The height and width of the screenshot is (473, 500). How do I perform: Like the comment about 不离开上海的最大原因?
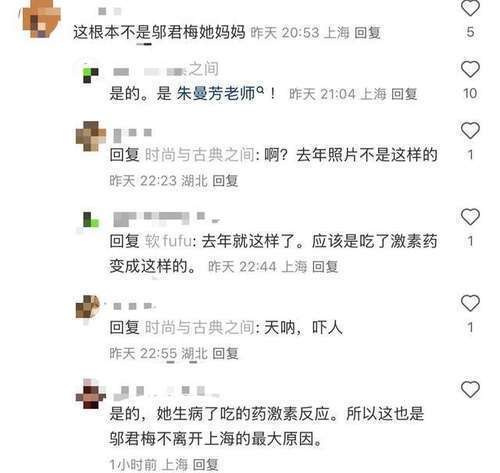(x=470, y=389)
